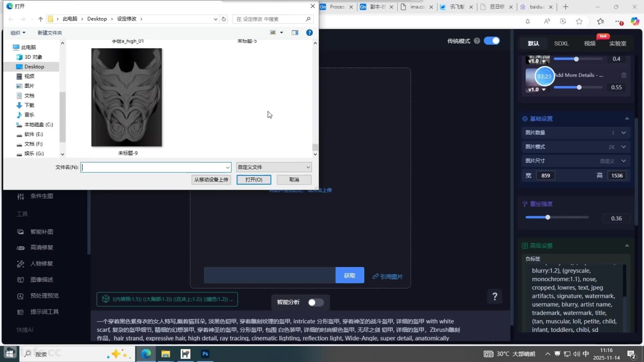Select the 高清修复 tool

coord(42,247)
